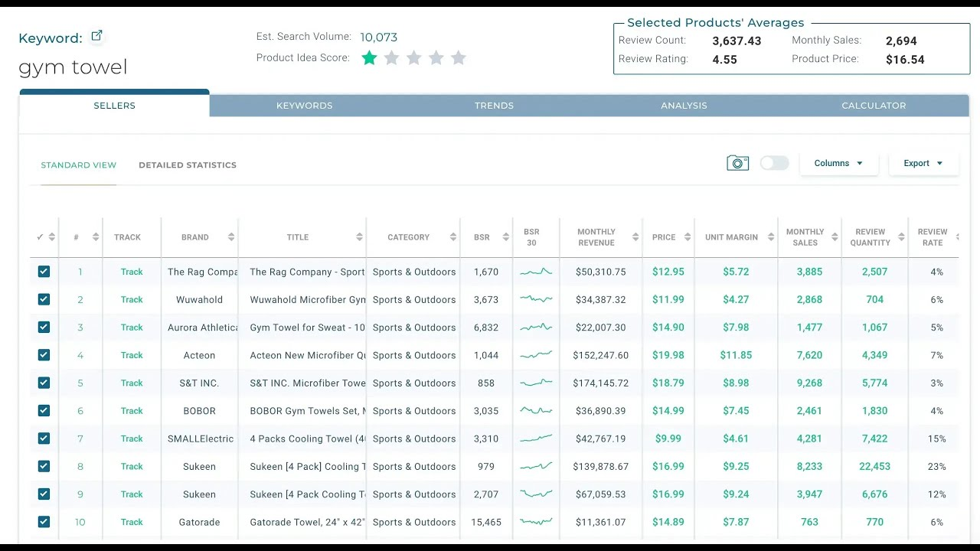Click monthly sales 7,620
The height and width of the screenshot is (551, 980).
click(809, 355)
